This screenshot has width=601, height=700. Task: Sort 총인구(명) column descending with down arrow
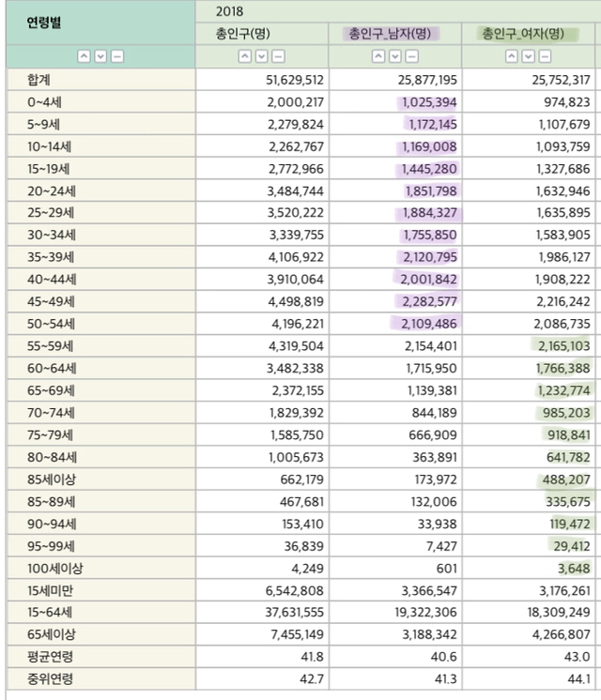260,56
